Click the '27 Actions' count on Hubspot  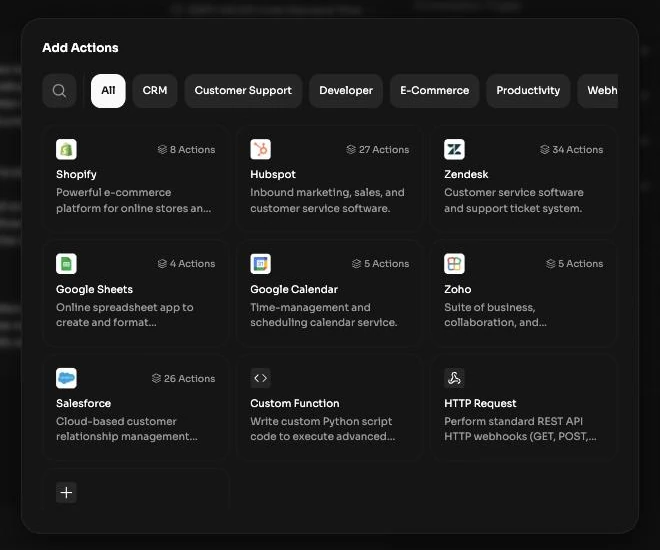point(384,149)
